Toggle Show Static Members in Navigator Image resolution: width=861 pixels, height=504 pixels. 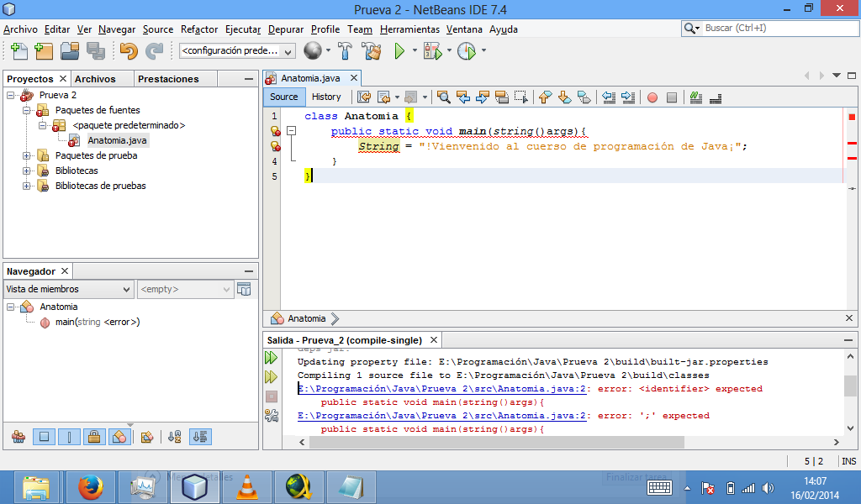[x=70, y=437]
